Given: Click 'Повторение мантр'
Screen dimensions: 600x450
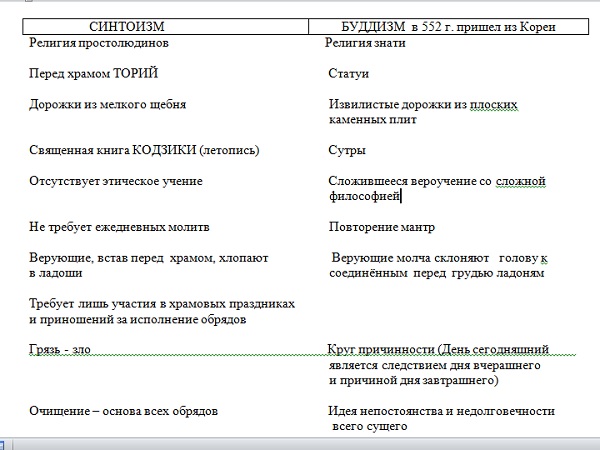Looking at the screenshot, I should tap(382, 227).
